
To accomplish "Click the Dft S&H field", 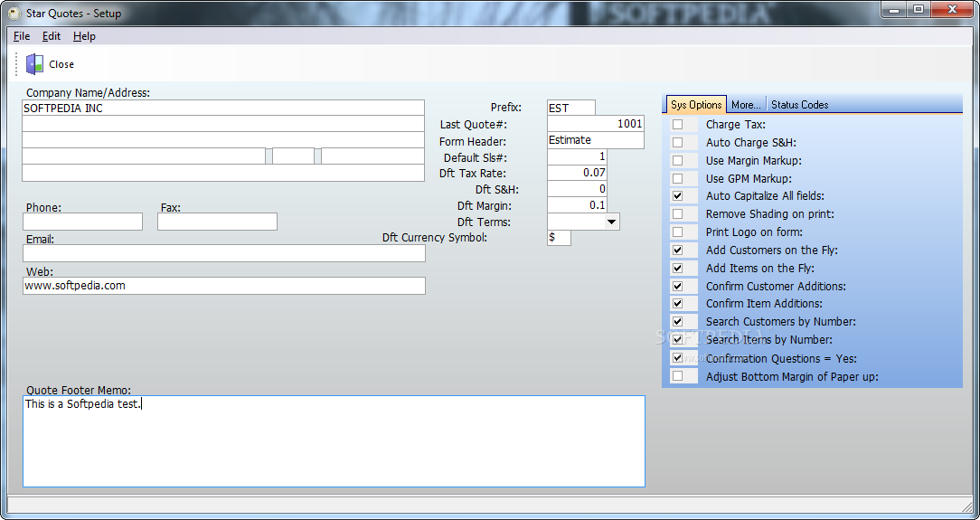I will click(x=577, y=189).
